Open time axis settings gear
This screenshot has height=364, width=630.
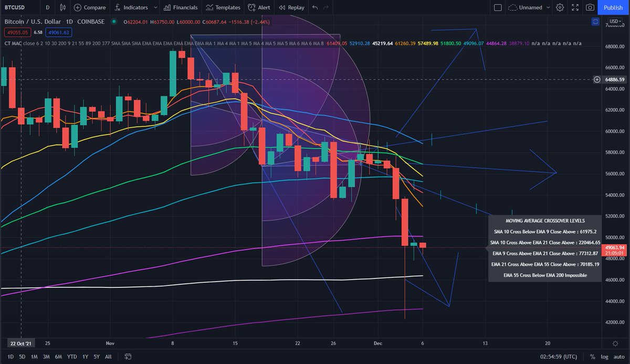615,342
